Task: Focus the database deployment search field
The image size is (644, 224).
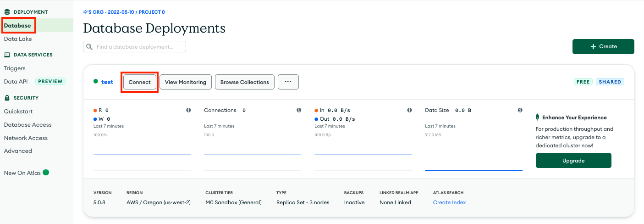Action: point(134,47)
